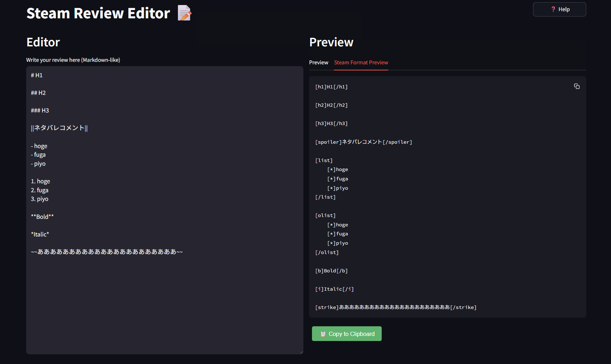The image size is (611, 364).
Task: Switch to the Preview tab
Action: pyautogui.click(x=318, y=63)
